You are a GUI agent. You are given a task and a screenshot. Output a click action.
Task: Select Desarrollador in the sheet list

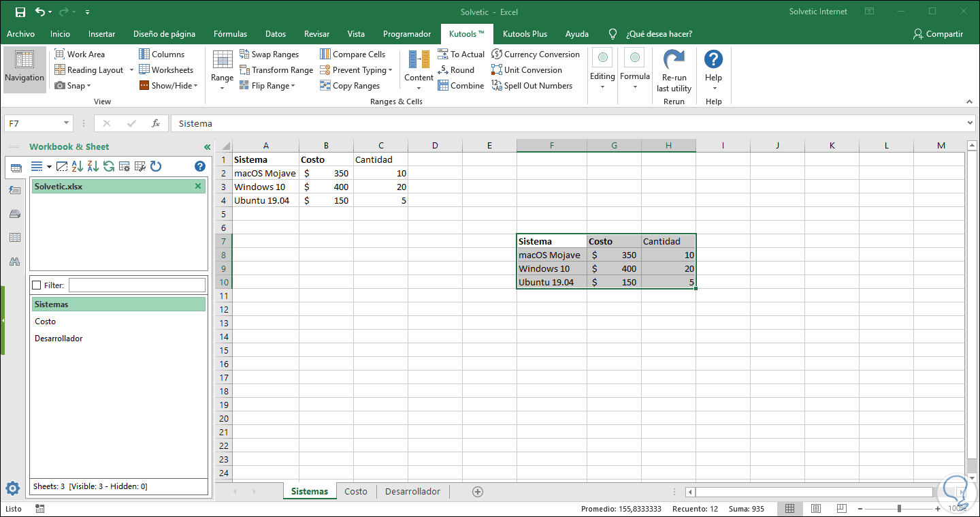59,338
